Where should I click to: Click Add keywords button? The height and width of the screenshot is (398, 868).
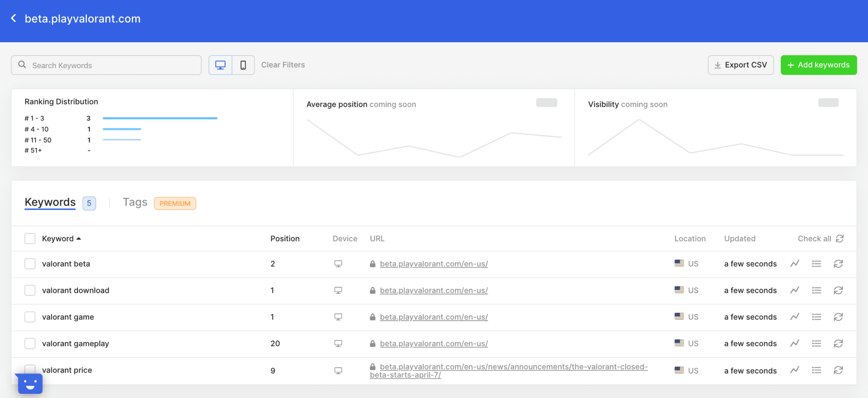coord(819,65)
